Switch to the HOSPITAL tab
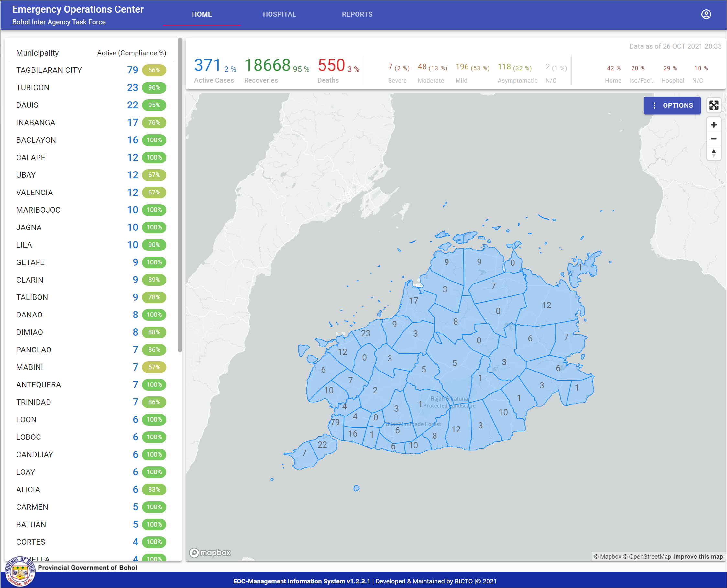 (279, 14)
